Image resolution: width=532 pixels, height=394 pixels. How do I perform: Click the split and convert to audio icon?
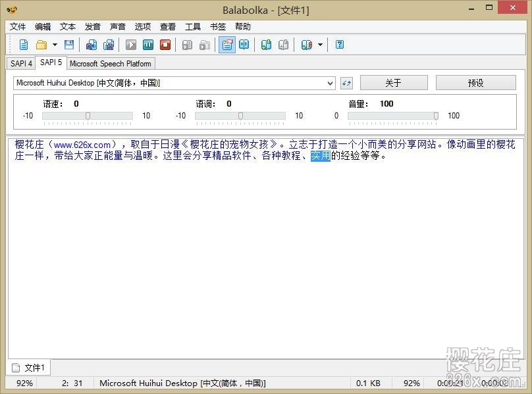(109, 45)
